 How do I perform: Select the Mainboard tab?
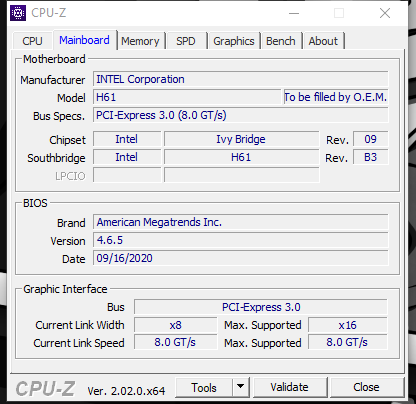84,40
